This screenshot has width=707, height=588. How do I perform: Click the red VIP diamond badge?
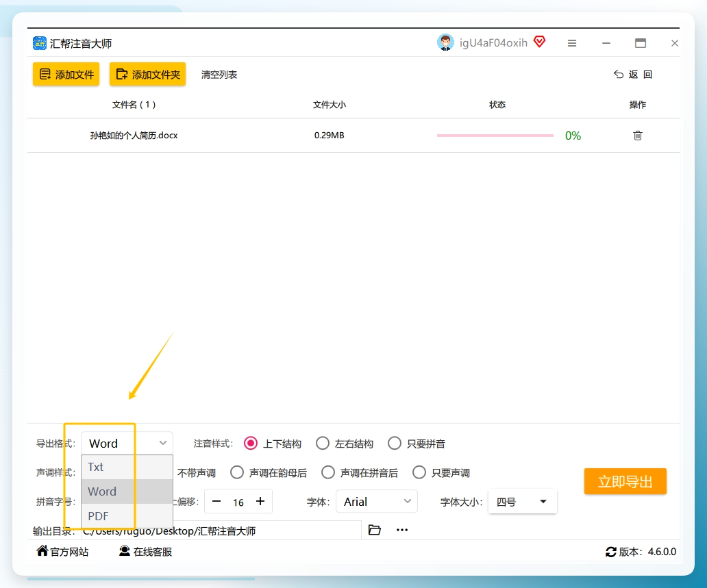[539, 42]
